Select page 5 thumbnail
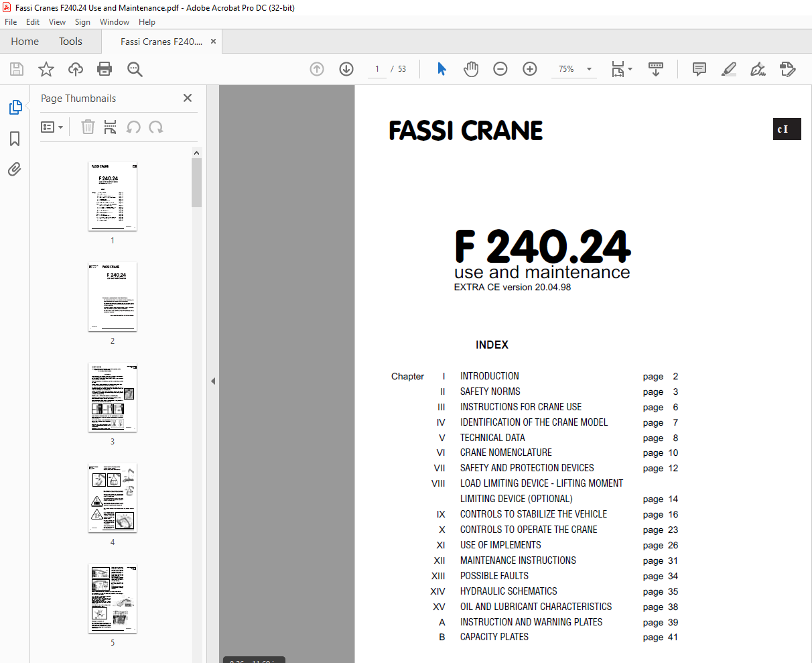812x663 pixels. tap(113, 599)
